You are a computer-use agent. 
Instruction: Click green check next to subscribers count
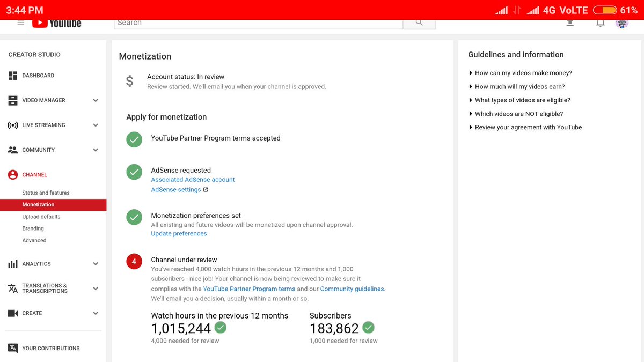point(368,327)
